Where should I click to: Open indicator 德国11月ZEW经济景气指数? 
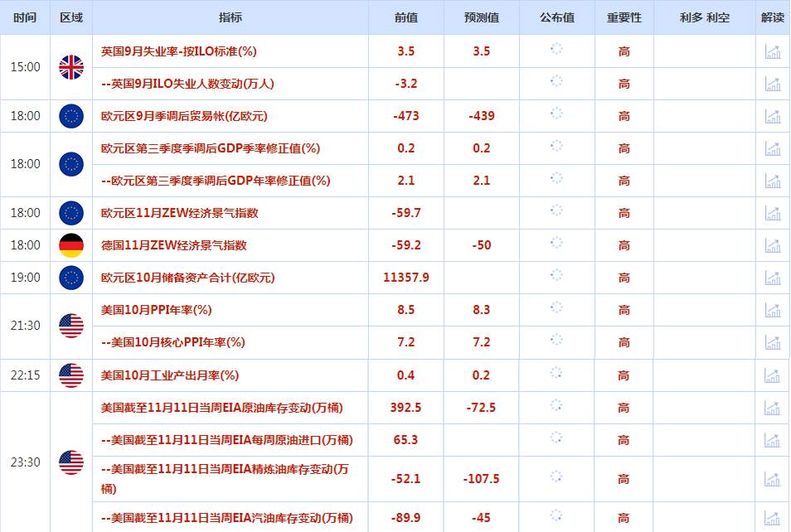pos(173,245)
